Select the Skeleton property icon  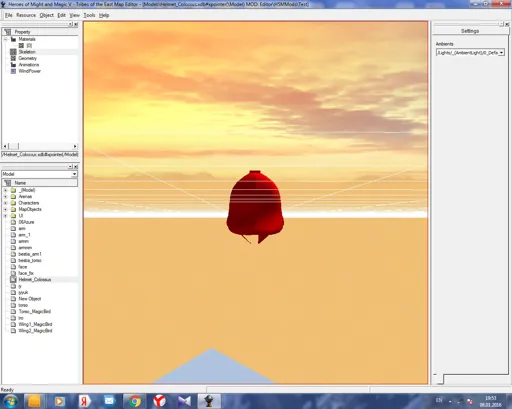[x=13, y=52]
